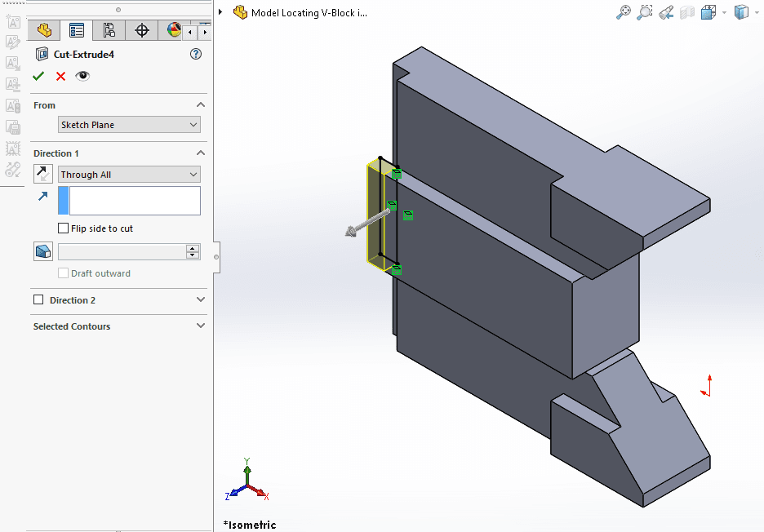
Task: Accept the Cut-Extrude4 feature with green checkmark
Action: 38,76
